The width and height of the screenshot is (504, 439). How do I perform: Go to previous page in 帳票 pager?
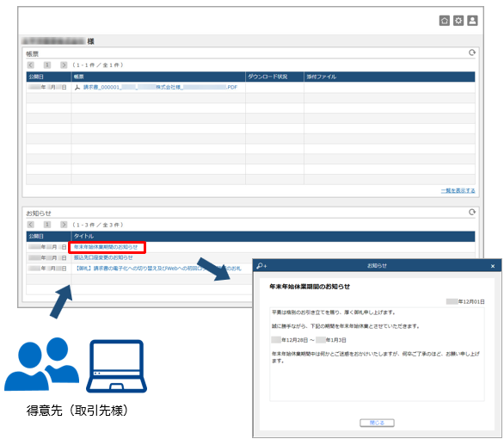click(31, 65)
